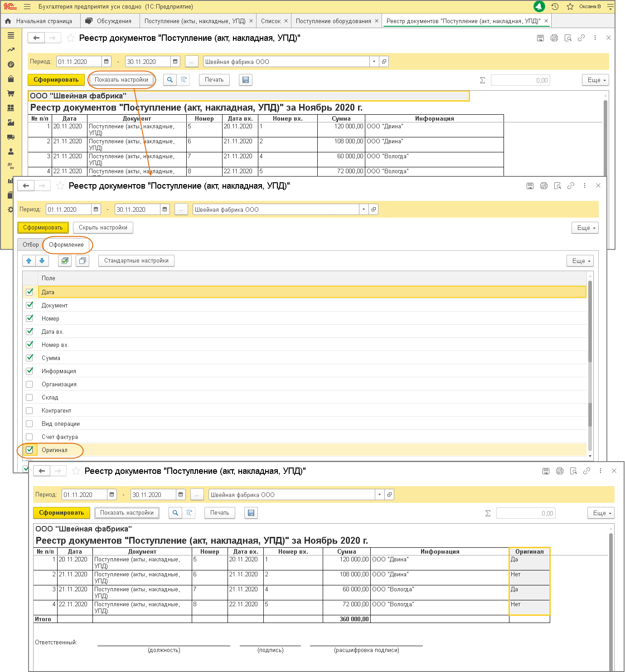Enable the Контрагент field checkbox
Screen dimensions: 625x672
pos(29,410)
